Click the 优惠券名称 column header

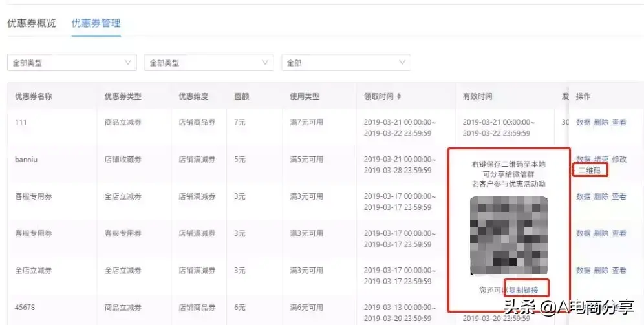tap(33, 96)
